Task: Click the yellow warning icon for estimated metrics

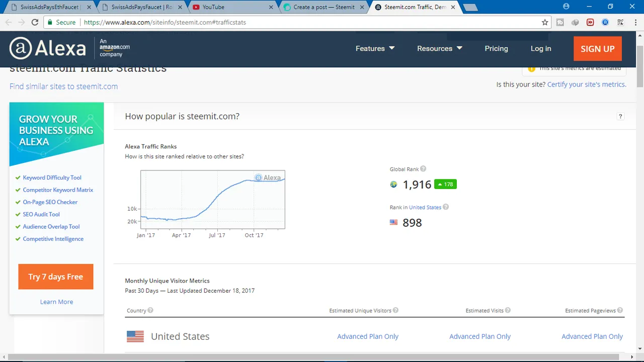Action: pos(531,68)
